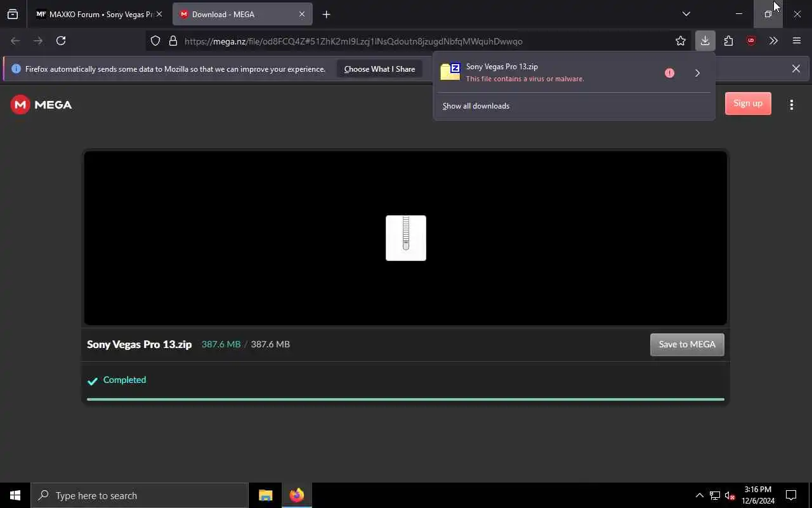Viewport: 812px width, 508px height.
Task: Reload the current page
Action: coord(61,41)
